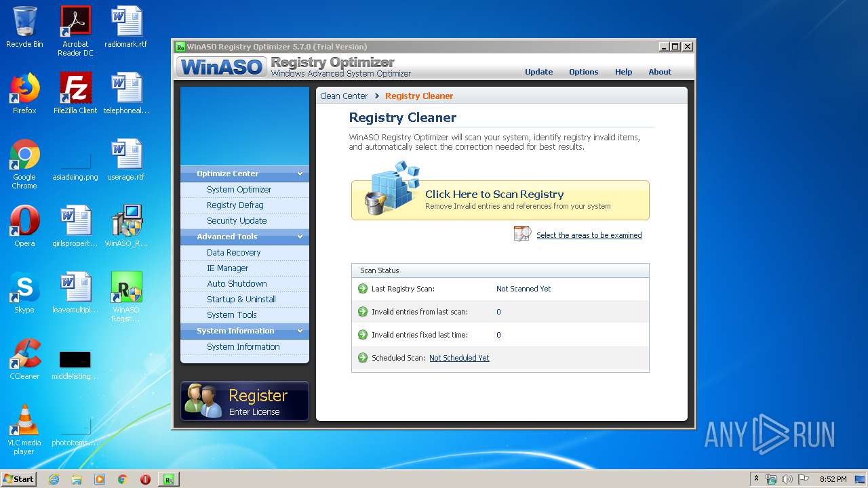
Task: Click volume icon in system tray
Action: 787,479
